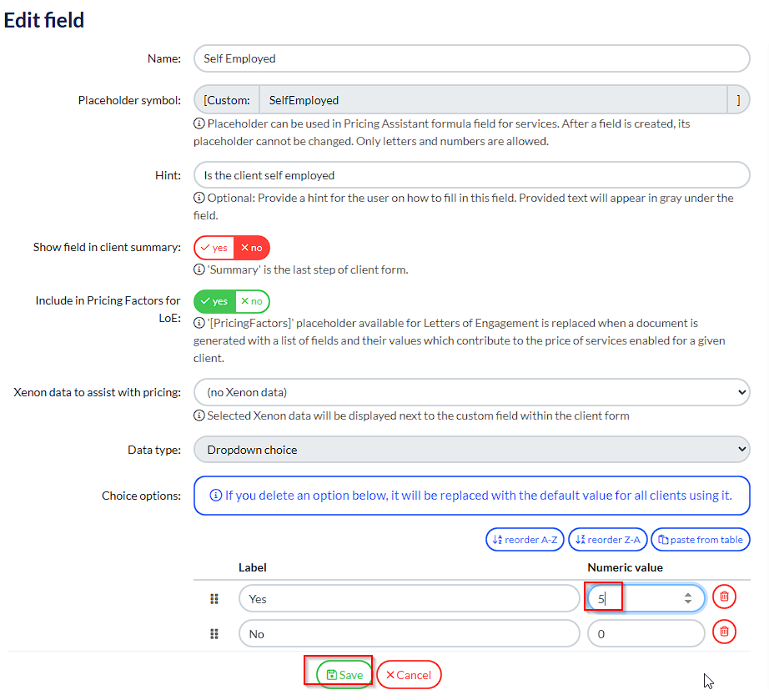
Task: Click the spinner arrows on Yes numeric value
Action: pos(688,598)
